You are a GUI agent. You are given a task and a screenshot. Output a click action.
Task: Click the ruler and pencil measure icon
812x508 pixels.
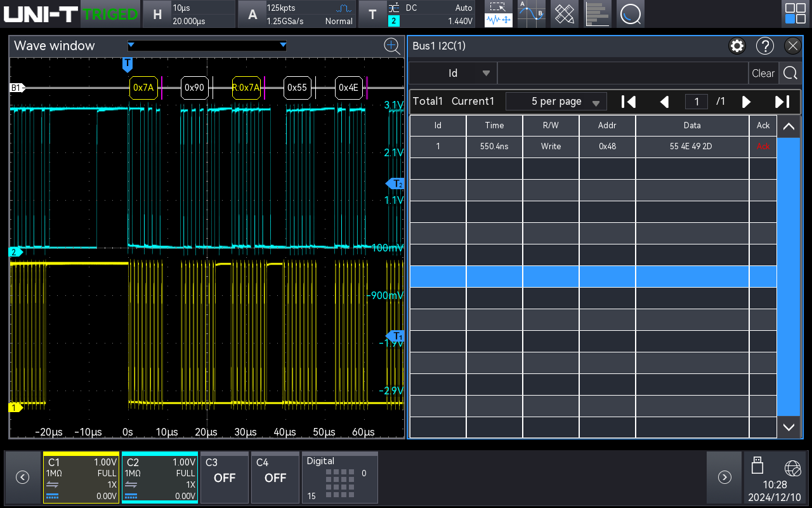coord(564,14)
